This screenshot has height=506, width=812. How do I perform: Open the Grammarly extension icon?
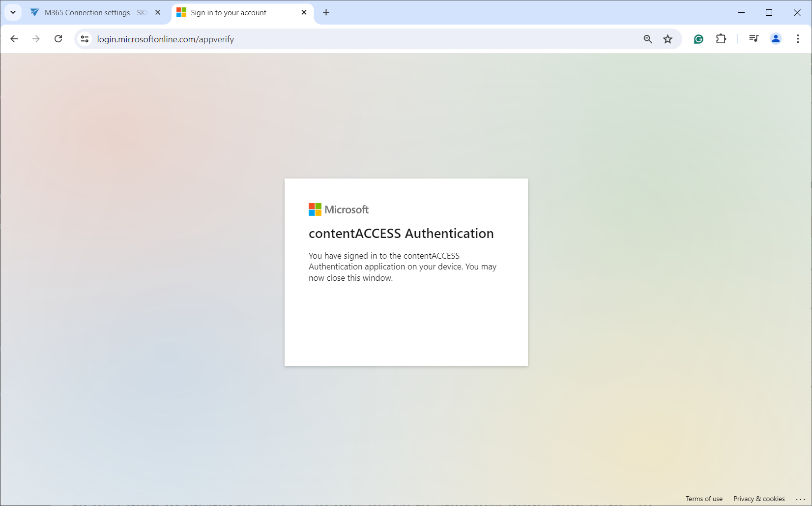(x=698, y=39)
